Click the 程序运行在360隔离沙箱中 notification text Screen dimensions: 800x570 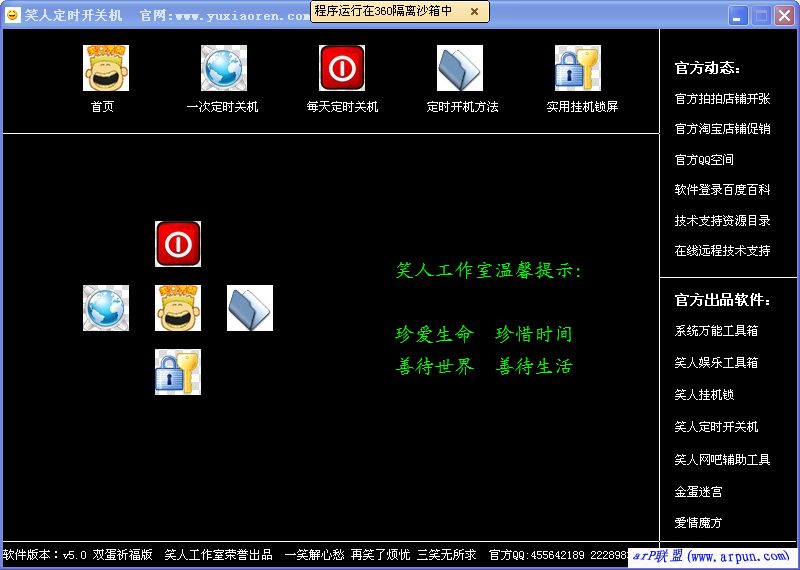point(383,11)
